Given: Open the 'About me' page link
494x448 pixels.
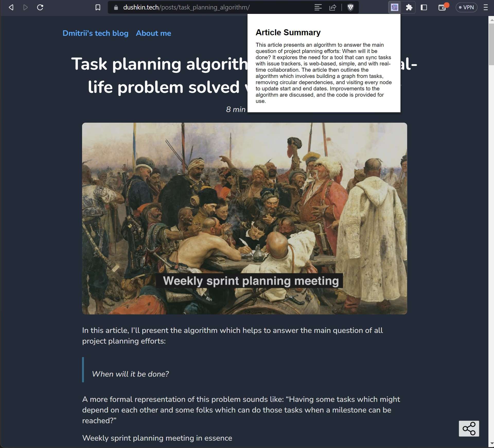Looking at the screenshot, I should pos(153,33).
